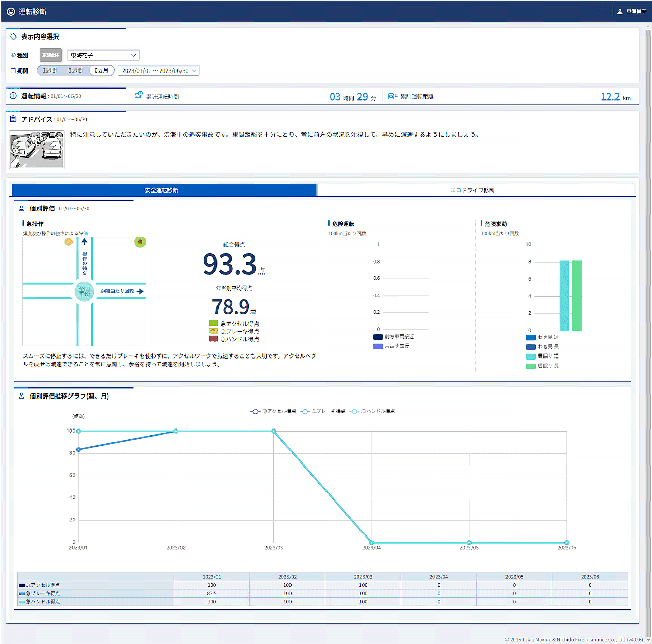The image size is (652, 644).
Task: Click the tag icon next to 表示内容選択
Action: [13, 37]
